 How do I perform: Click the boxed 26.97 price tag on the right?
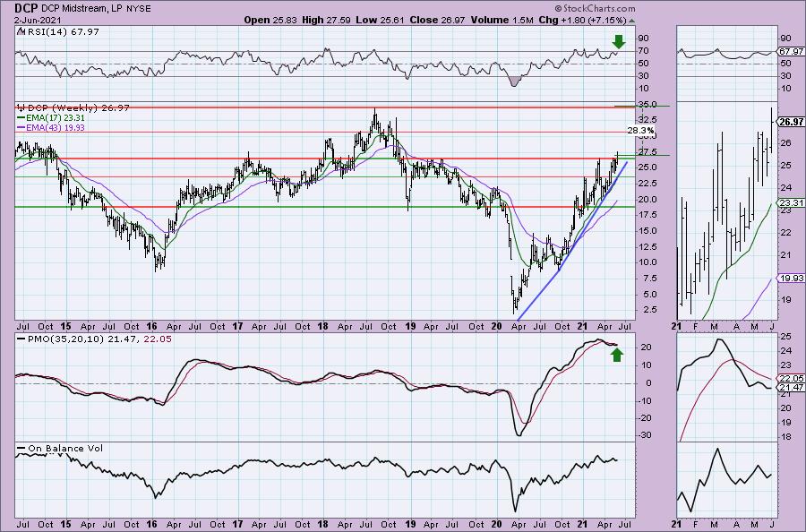791,122
